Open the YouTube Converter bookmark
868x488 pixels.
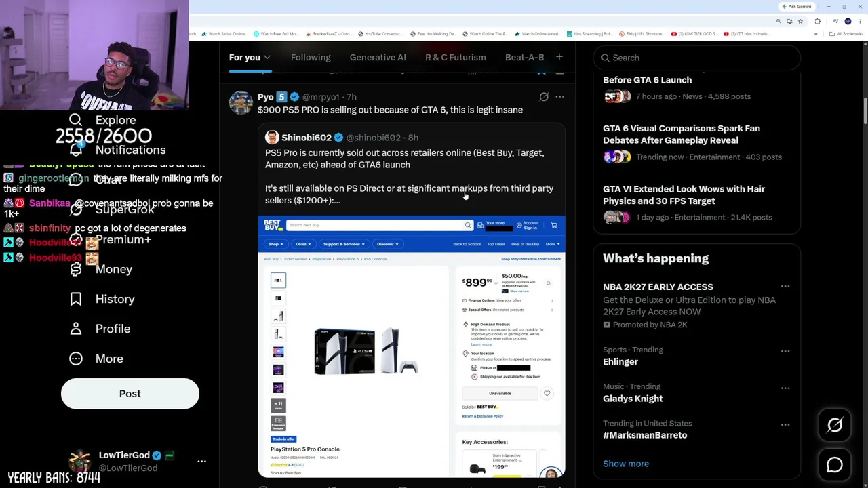pos(380,34)
